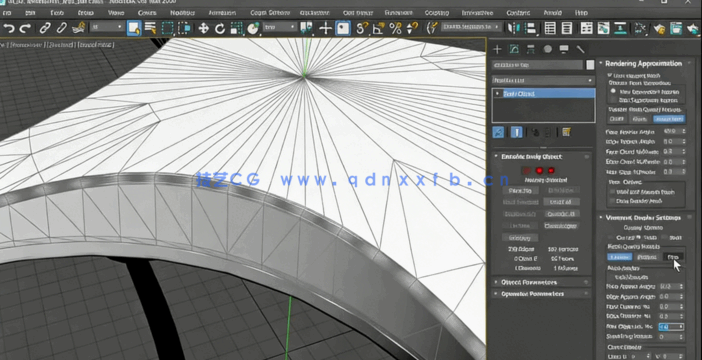Open the Help menu
This screenshot has width=702, height=360.
[x=582, y=13]
